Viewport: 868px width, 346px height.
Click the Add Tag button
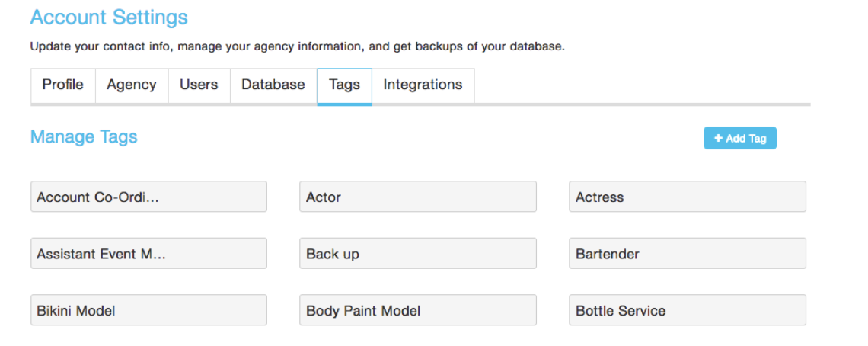pyautogui.click(x=739, y=138)
